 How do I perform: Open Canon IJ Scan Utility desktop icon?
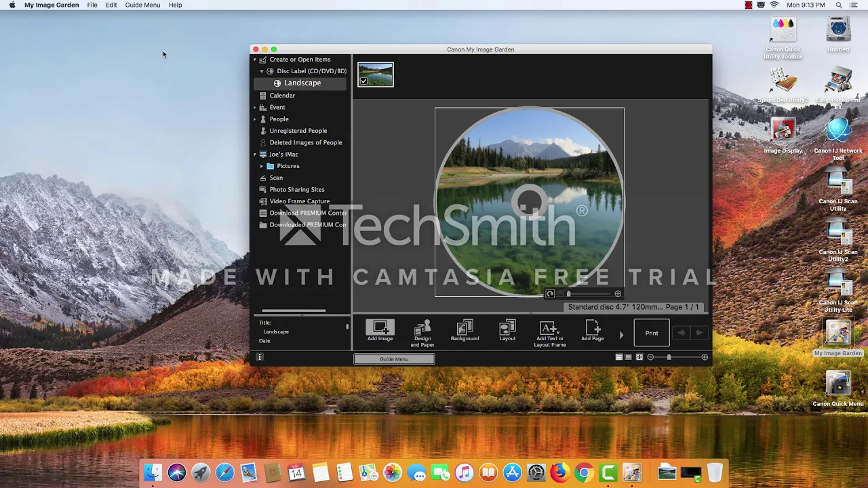point(838,190)
